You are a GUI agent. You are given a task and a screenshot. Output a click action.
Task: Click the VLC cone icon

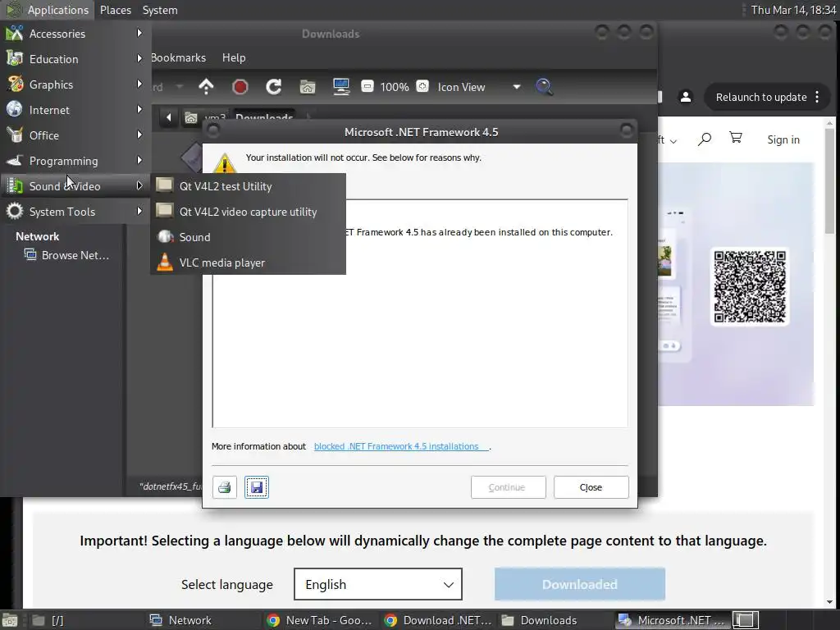click(165, 262)
